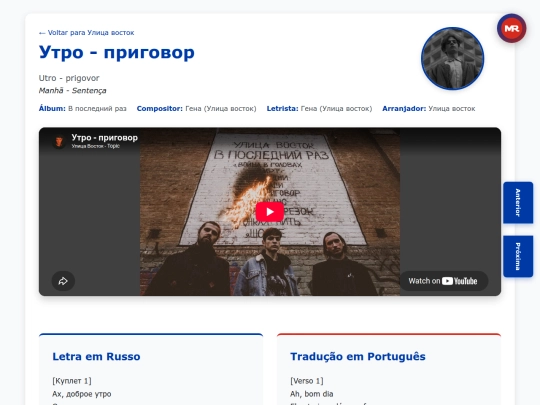This screenshot has height=405, width=540.
Task: Select the page heading Утро - приговор
Action: [117, 52]
